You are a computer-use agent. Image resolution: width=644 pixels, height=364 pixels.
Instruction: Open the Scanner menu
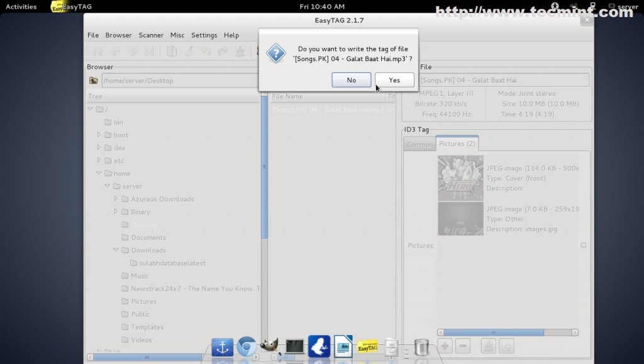pyautogui.click(x=151, y=35)
